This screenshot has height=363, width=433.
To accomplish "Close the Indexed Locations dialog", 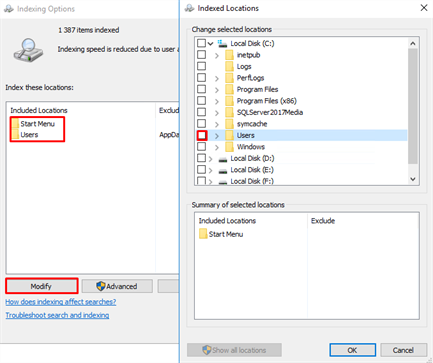I will (x=424, y=8).
